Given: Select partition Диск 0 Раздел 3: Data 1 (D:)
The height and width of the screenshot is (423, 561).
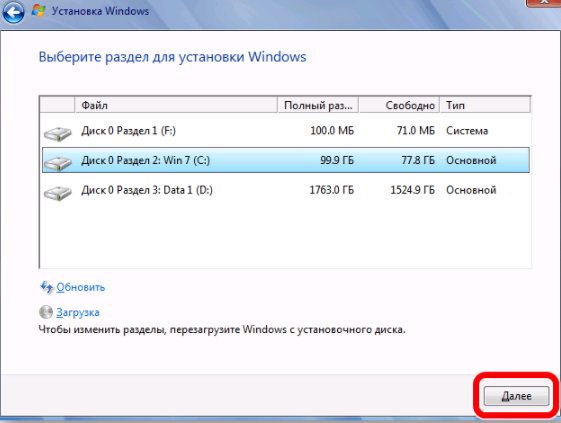Looking at the screenshot, I should click(x=286, y=190).
